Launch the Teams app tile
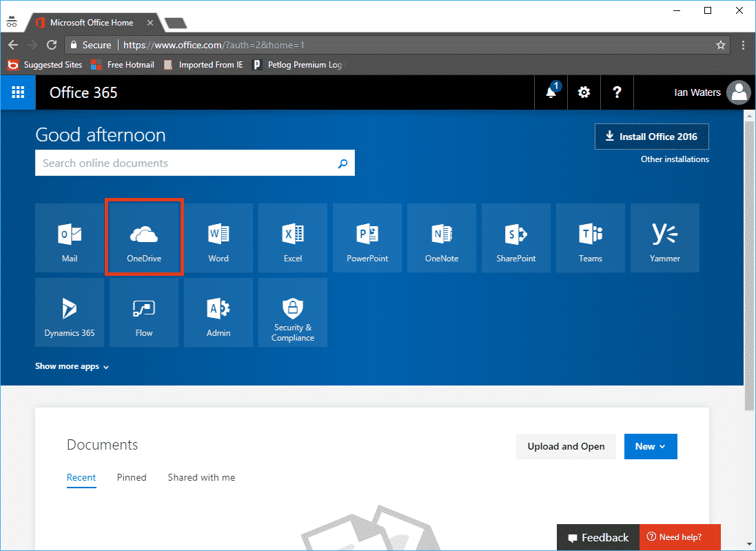This screenshot has height=551, width=756. pyautogui.click(x=591, y=238)
